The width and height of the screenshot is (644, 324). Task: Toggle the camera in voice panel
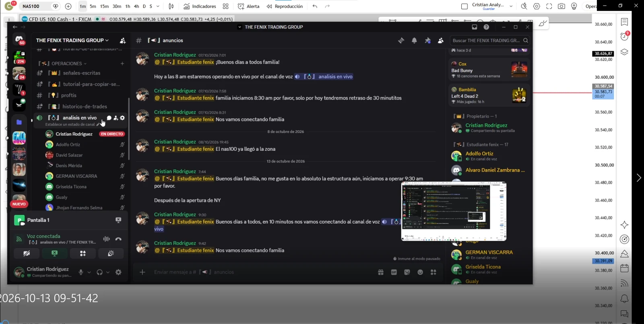[x=27, y=253]
